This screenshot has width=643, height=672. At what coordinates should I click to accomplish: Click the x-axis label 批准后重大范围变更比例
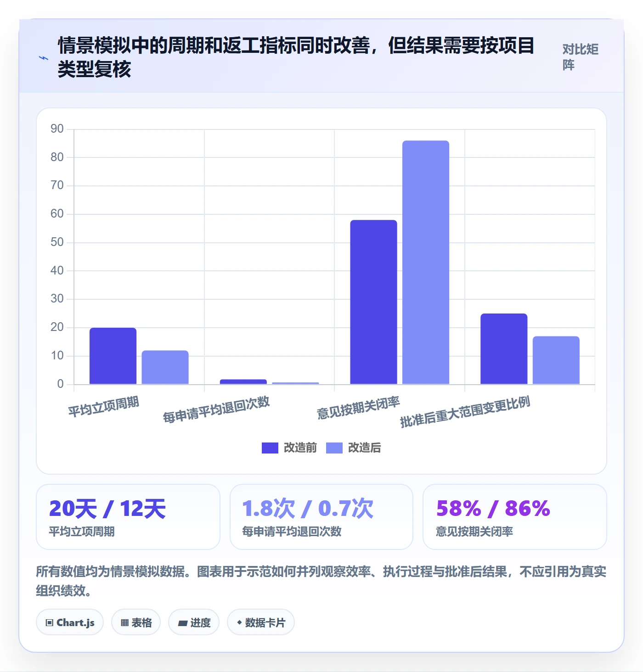(x=465, y=412)
